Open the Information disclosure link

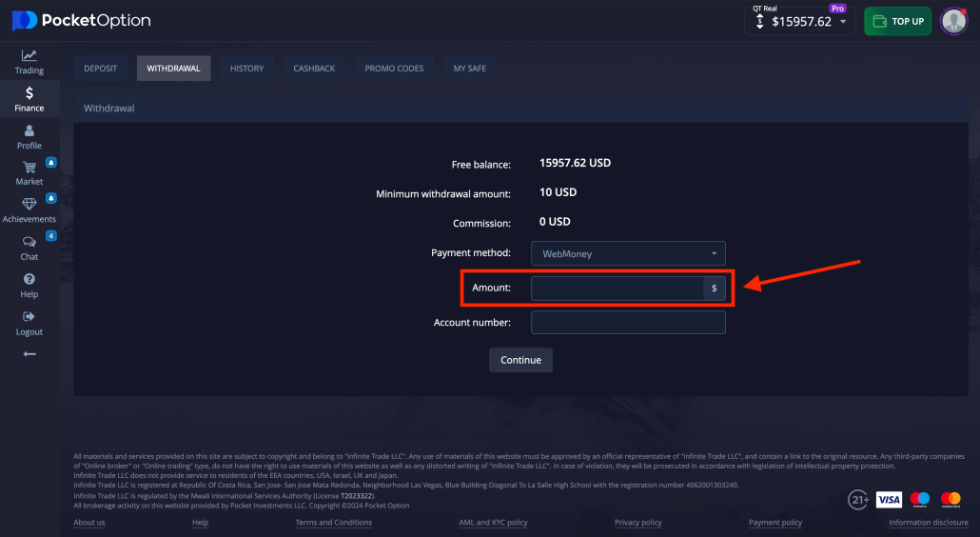[929, 523]
